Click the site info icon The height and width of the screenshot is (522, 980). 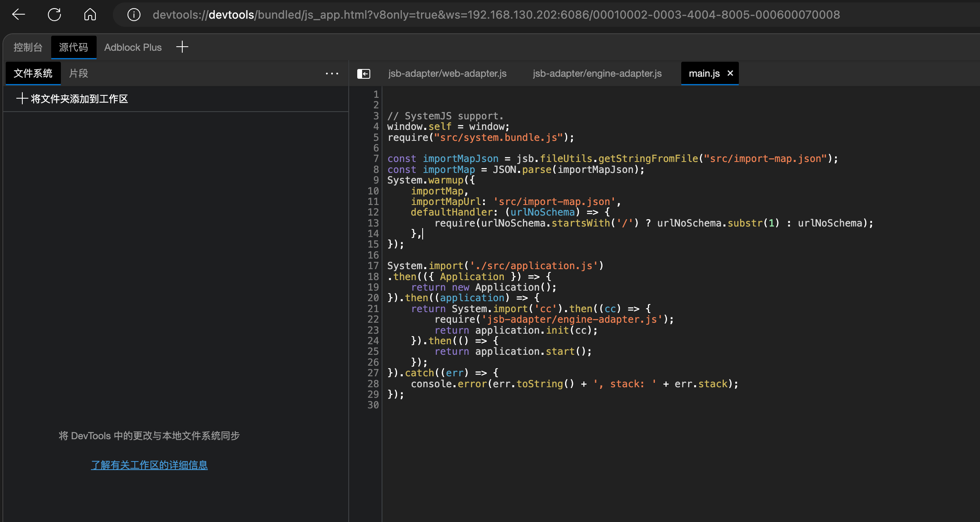click(x=134, y=15)
